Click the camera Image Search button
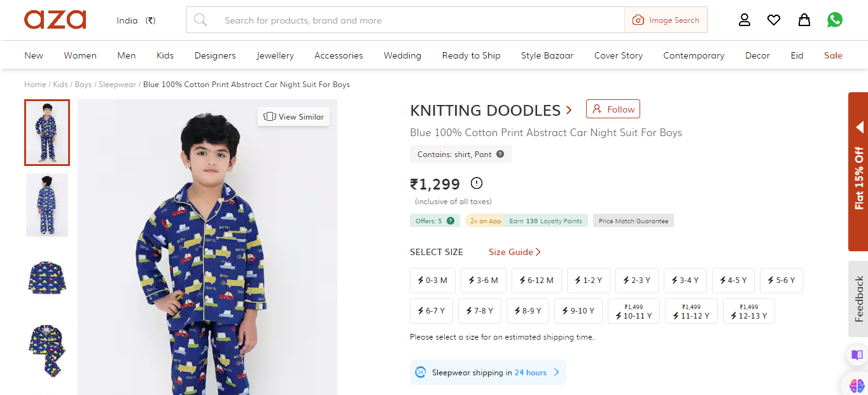 pyautogui.click(x=666, y=20)
